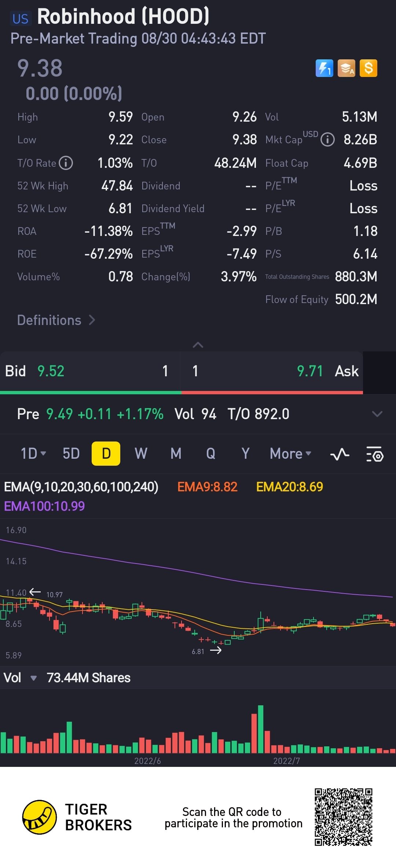Open the More timeframes dropdown

290,454
